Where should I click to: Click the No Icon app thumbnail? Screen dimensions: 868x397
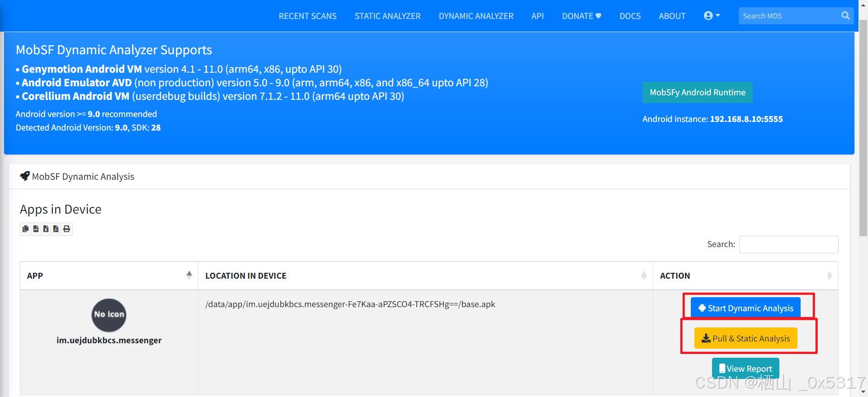pos(109,315)
